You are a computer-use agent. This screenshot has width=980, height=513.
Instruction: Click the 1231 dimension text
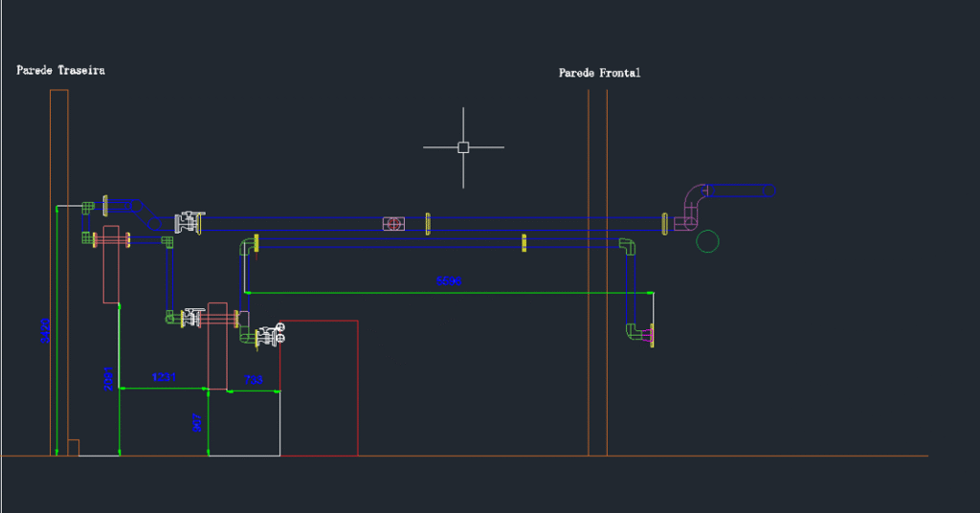tap(164, 378)
